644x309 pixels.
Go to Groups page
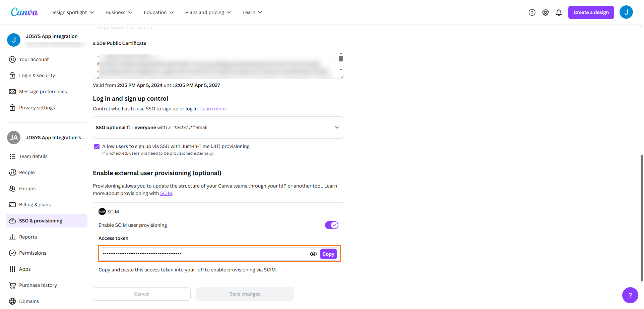pos(47,189)
